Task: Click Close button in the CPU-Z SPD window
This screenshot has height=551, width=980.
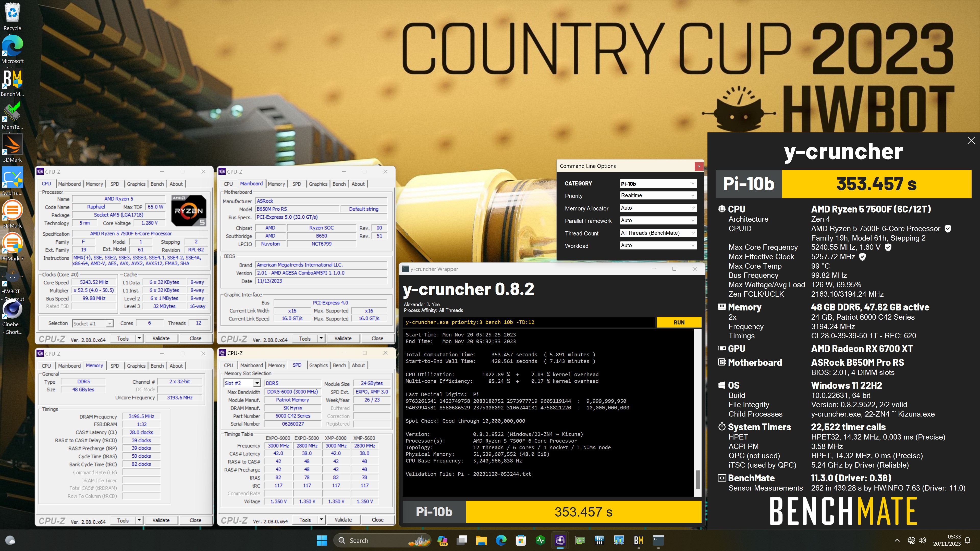Action: (377, 520)
